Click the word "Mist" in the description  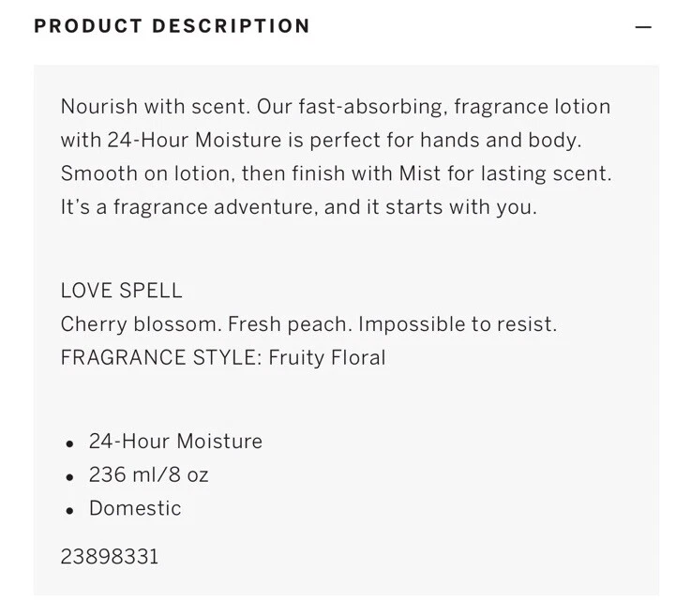pos(419,173)
